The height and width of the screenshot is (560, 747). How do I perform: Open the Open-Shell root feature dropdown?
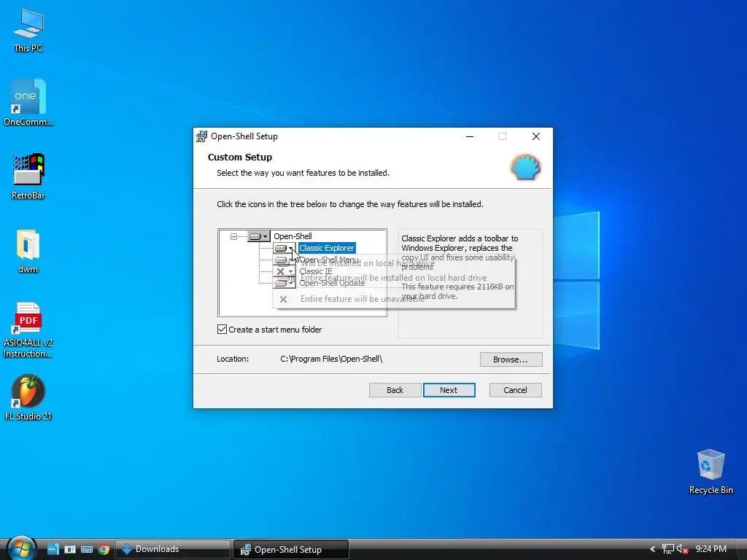259,236
